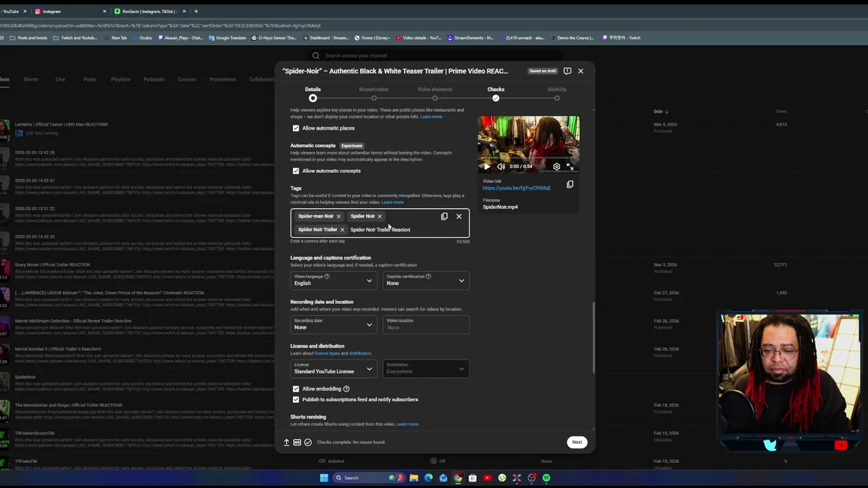
Task: Click the Video location field
Action: (x=426, y=324)
